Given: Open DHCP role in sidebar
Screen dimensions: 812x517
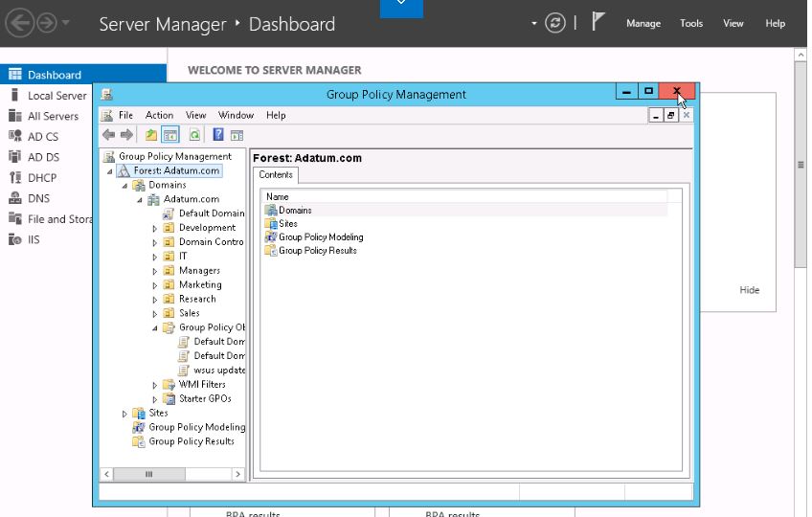Looking at the screenshot, I should point(42,178).
